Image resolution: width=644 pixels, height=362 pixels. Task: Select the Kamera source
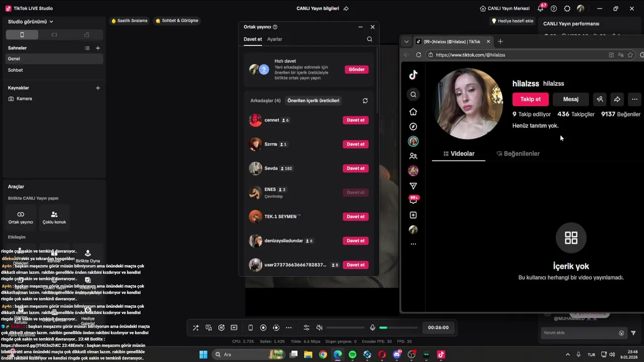click(x=54, y=99)
